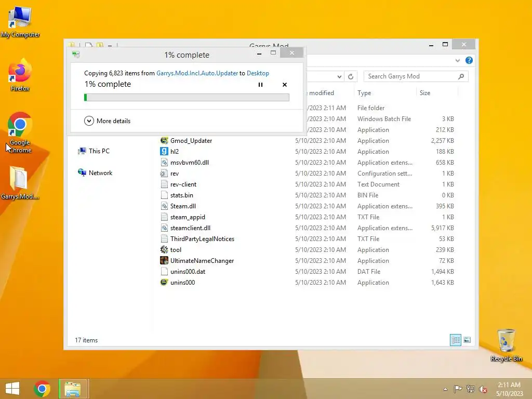Image resolution: width=532 pixels, height=399 pixels.
Task: Open Action Center flag icon
Action: pos(458,389)
